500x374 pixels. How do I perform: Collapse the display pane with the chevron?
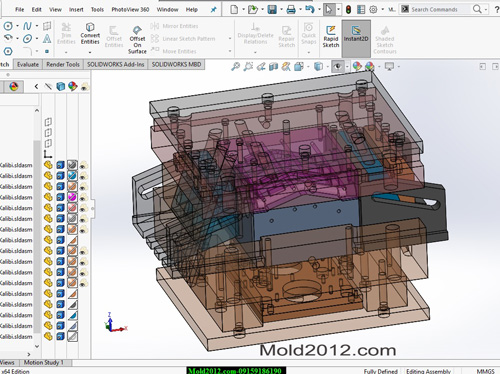(x=36, y=87)
